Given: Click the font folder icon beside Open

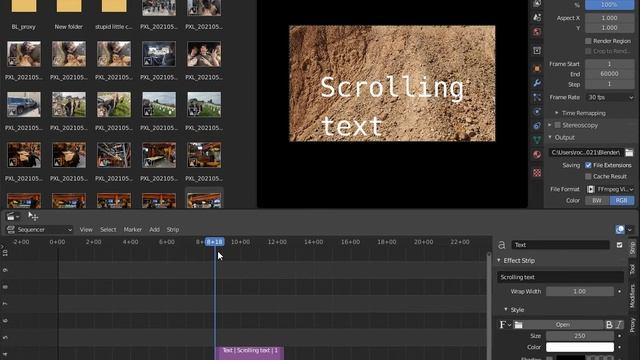Looking at the screenshot, I should [518, 325].
